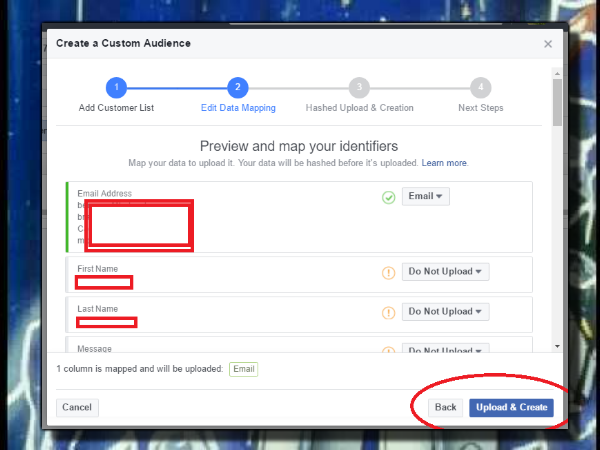Viewport: 600px width, 450px height.
Task: Open the Email mapping dropdown
Action: [426, 196]
